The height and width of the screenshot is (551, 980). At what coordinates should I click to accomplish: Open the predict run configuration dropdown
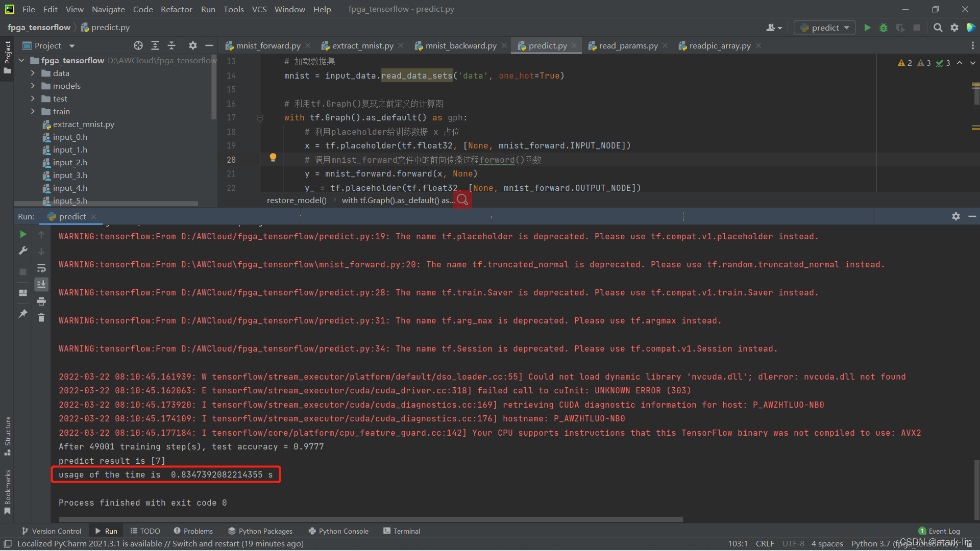click(825, 28)
